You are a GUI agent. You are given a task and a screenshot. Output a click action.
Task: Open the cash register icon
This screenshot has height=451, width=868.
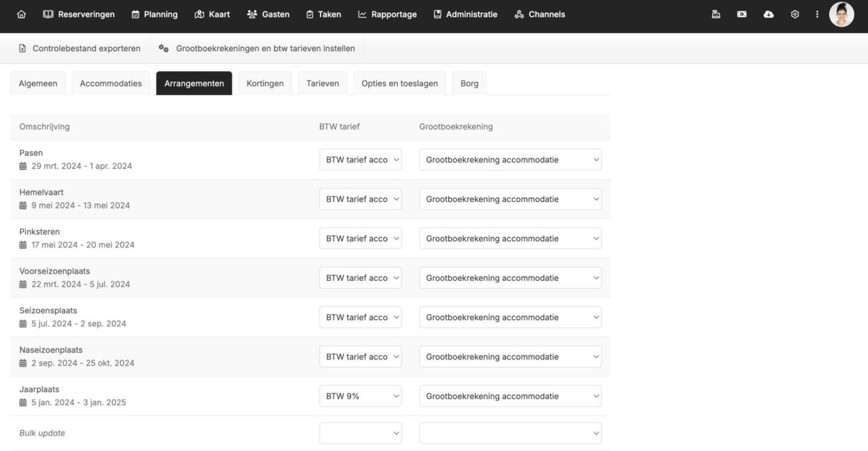coord(716,14)
